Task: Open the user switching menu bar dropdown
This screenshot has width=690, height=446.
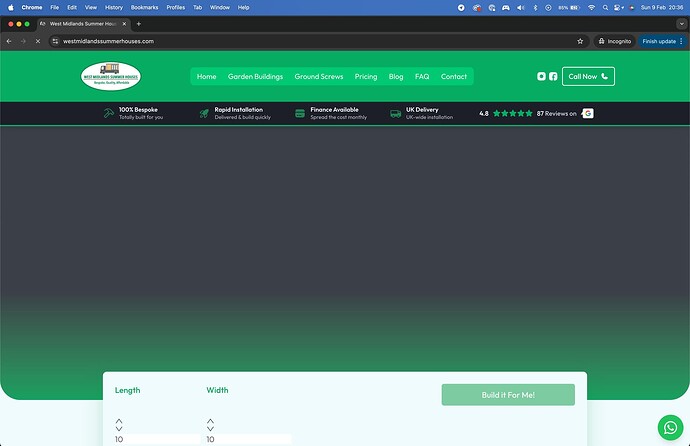Action: [x=619, y=7]
